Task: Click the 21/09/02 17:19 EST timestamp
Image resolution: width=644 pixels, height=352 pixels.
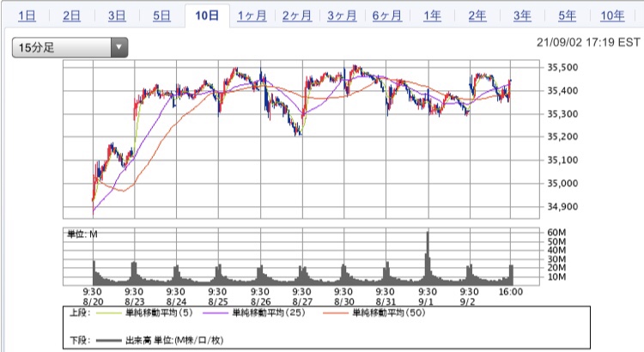Action: (x=588, y=42)
